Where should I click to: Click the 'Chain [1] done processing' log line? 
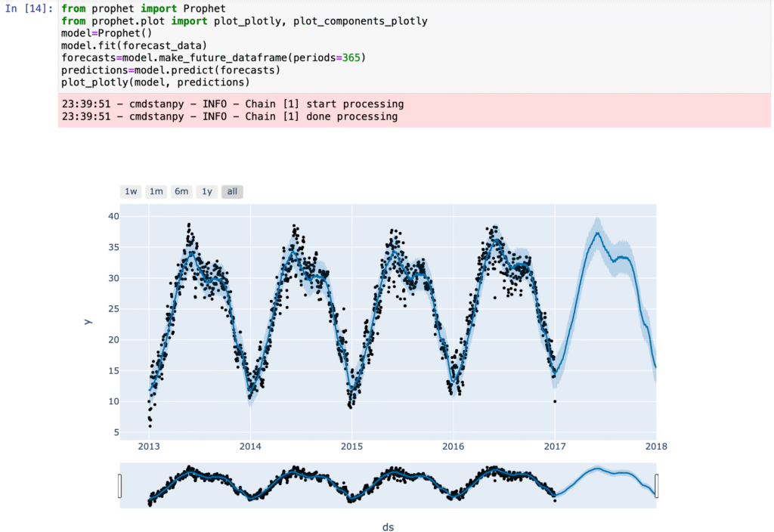(230, 116)
